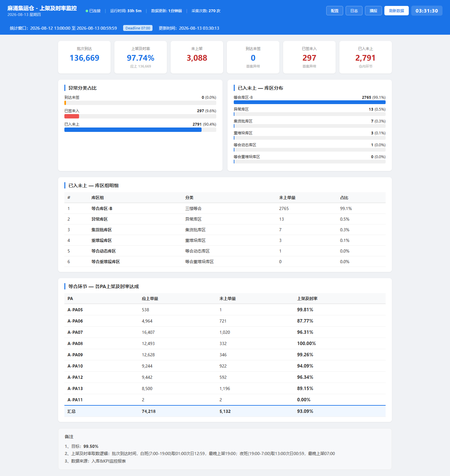
Task: Click the blue 已入未上 progress bar
Action: [133, 130]
